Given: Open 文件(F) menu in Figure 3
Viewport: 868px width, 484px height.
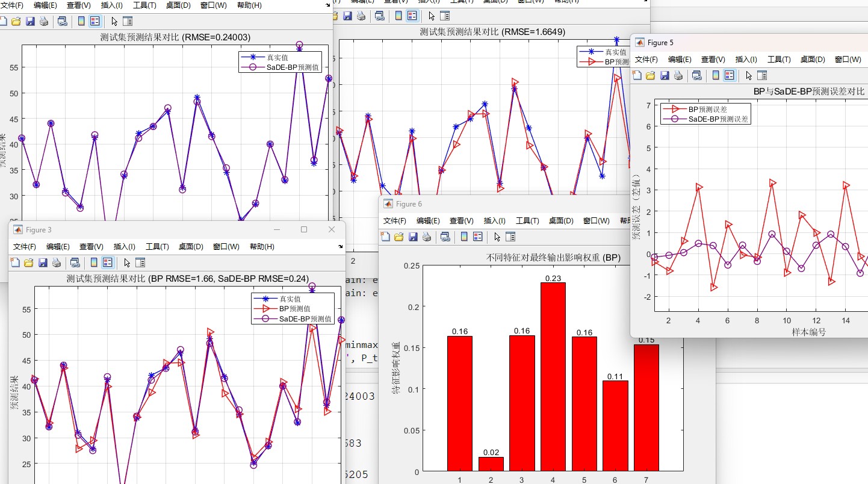Looking at the screenshot, I should 25,247.
